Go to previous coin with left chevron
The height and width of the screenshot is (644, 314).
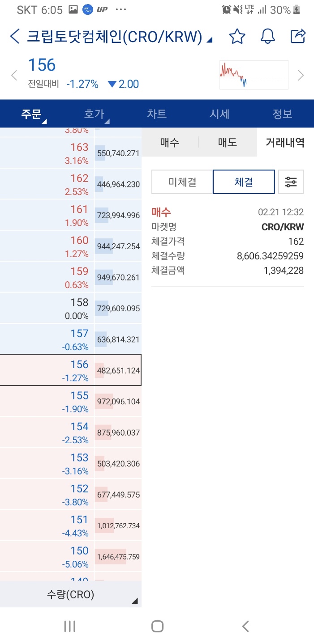pyautogui.click(x=14, y=75)
